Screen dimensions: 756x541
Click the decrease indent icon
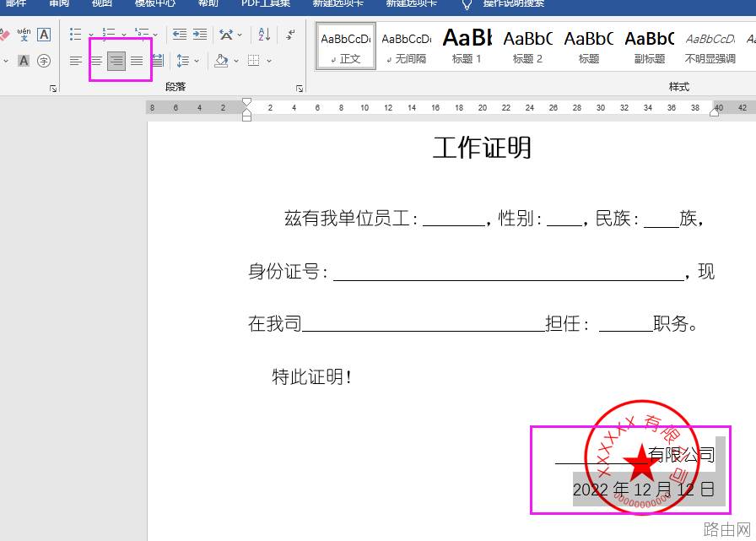[180, 35]
